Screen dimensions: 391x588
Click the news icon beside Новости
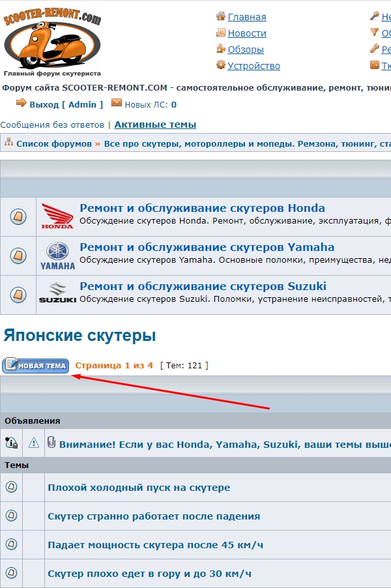[x=221, y=33]
